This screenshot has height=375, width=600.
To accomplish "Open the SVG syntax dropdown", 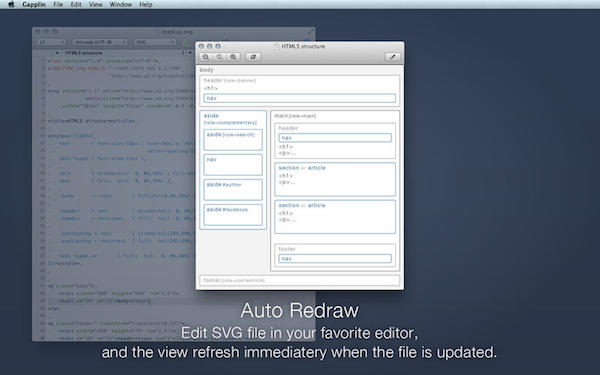I will click(155, 42).
